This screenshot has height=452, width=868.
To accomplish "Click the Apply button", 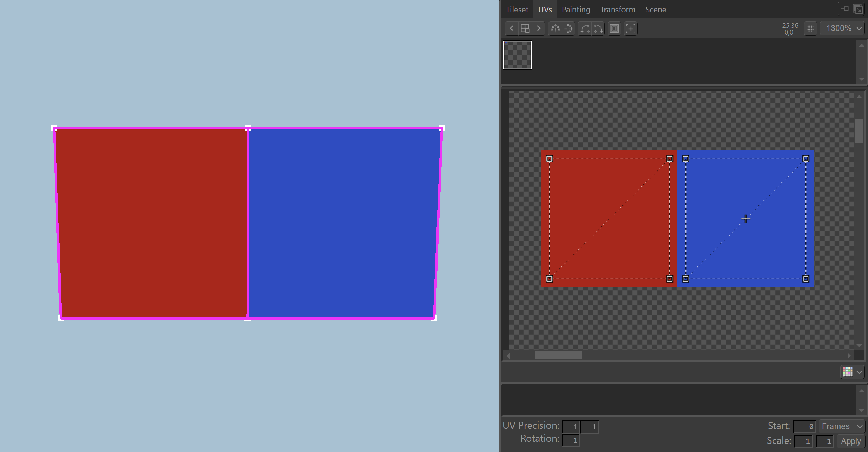I will click(x=851, y=441).
